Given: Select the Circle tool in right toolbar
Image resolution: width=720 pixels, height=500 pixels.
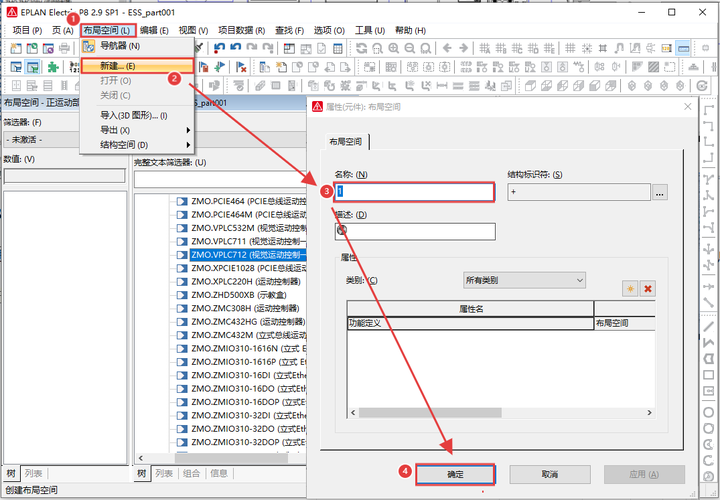Looking at the screenshot, I should [709, 412].
